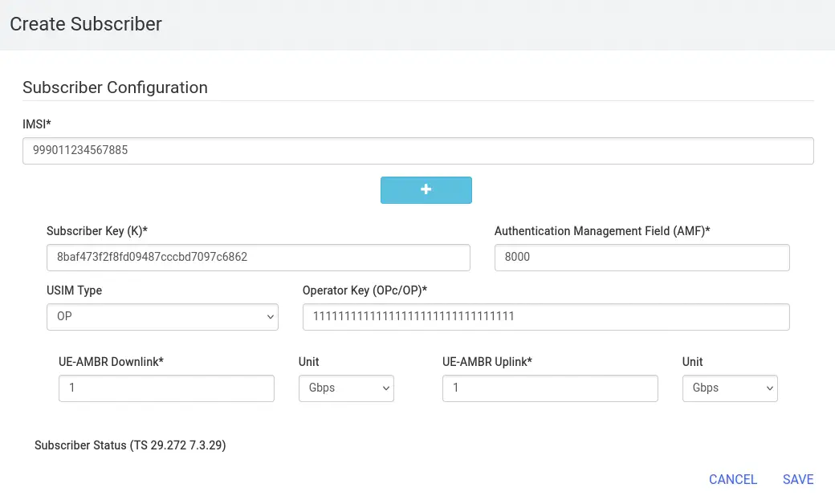835x504 pixels.
Task: Click the UE-AMBR Downlink label
Action: (111, 362)
